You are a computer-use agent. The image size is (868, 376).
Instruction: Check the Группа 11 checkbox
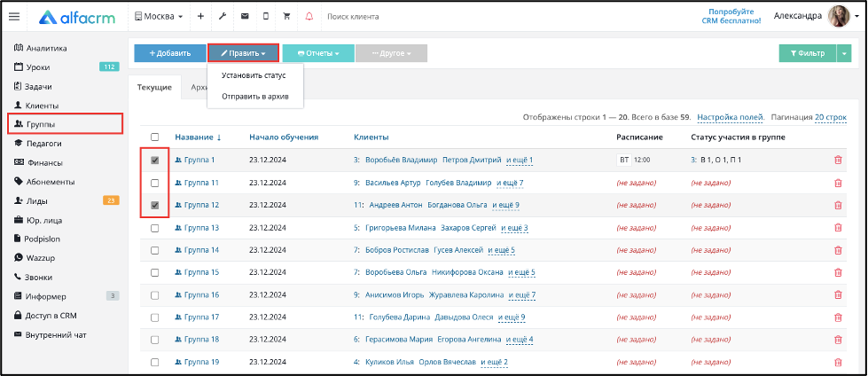pyautogui.click(x=155, y=183)
